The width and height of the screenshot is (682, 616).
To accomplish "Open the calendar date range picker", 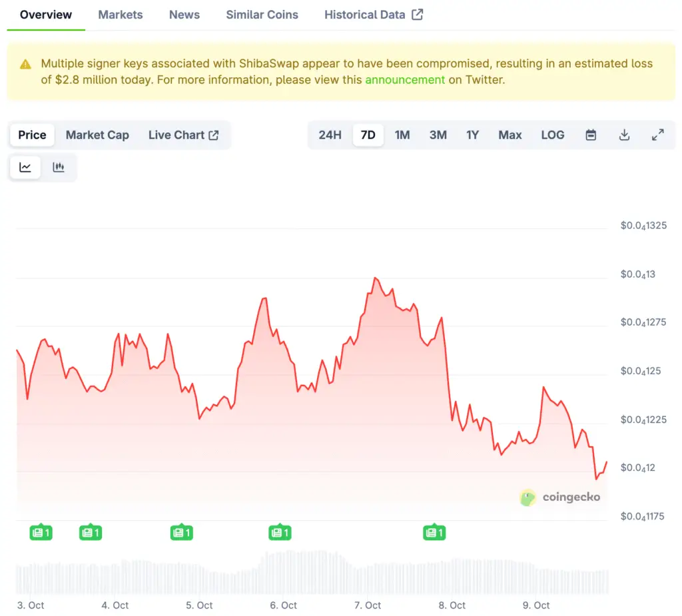I will pos(591,135).
